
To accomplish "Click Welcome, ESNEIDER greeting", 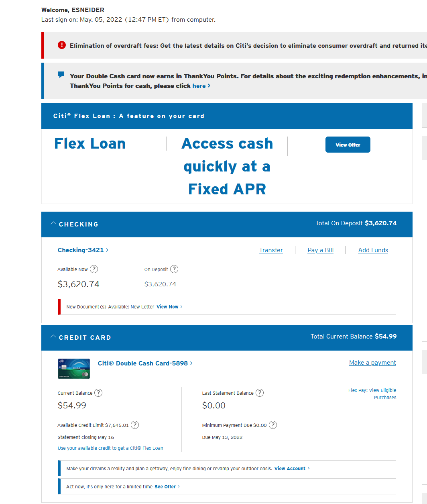I will (73, 10).
